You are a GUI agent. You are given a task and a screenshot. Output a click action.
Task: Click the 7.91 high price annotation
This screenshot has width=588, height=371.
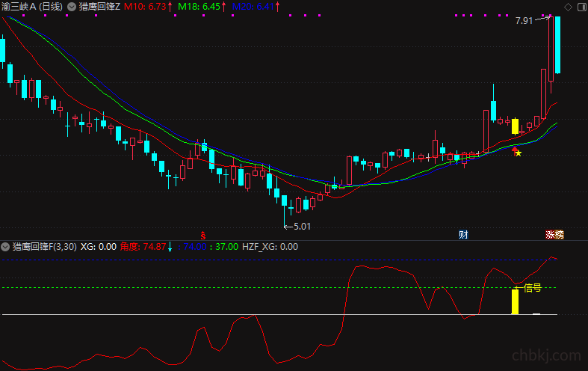[x=524, y=21]
